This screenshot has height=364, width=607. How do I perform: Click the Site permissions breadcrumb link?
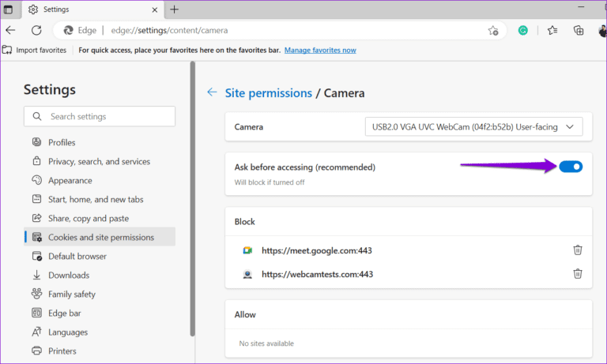click(x=269, y=93)
